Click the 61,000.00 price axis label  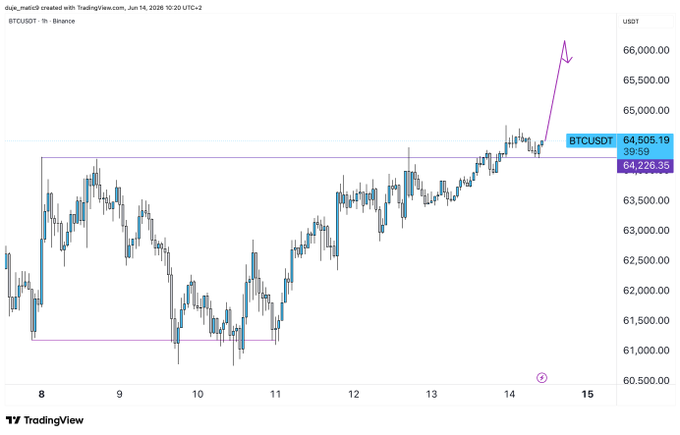click(x=646, y=350)
